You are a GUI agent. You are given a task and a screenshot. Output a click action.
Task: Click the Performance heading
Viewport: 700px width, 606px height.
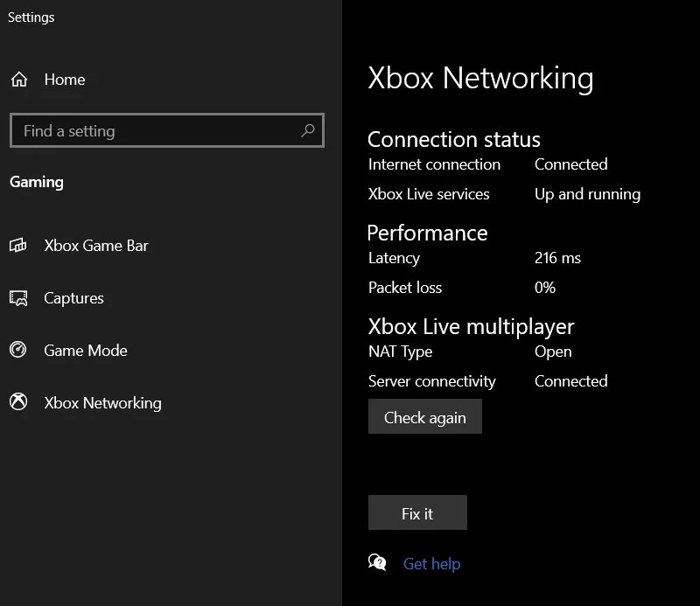coord(427,233)
